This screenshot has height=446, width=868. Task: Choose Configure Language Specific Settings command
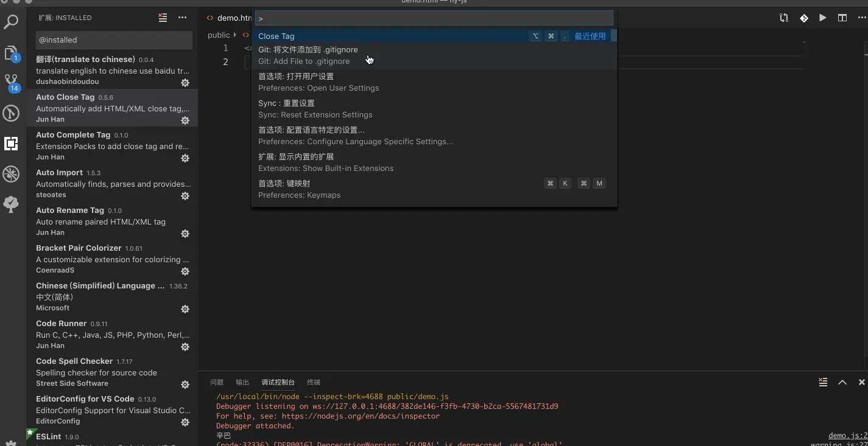coord(434,136)
